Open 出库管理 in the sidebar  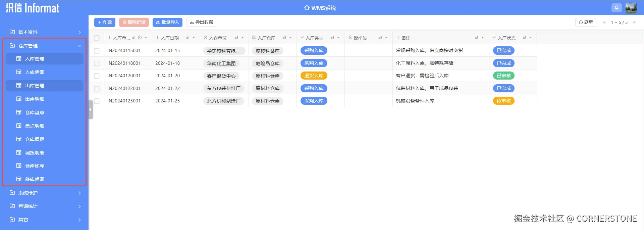tap(45, 86)
